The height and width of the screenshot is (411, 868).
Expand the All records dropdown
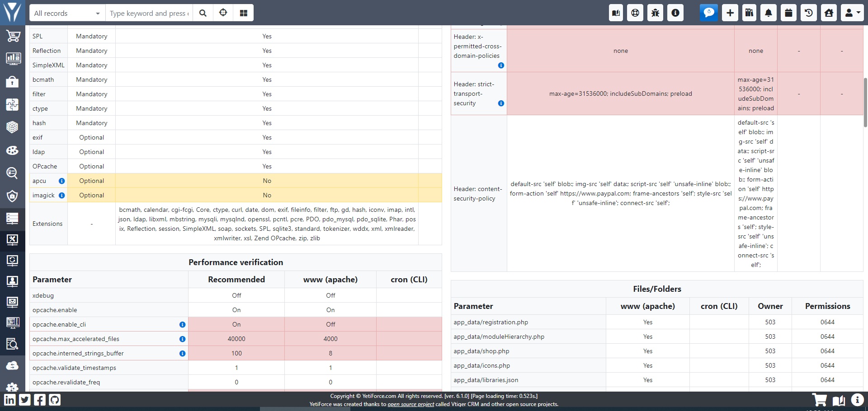(x=67, y=13)
